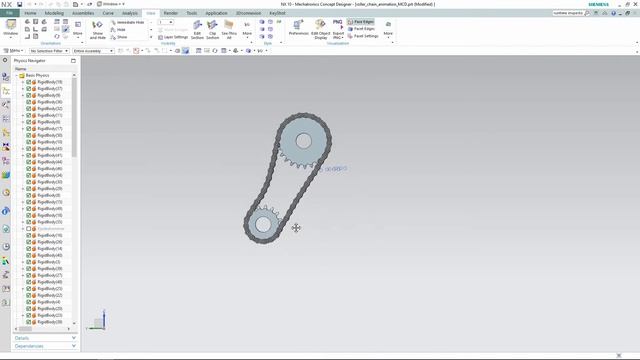Click the Name column header

click(20, 69)
